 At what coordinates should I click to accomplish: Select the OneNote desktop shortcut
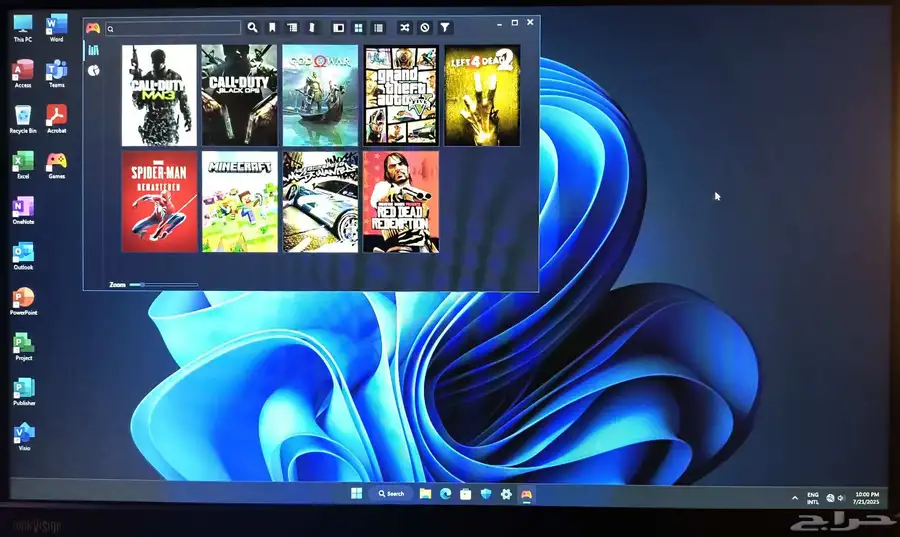click(x=23, y=210)
